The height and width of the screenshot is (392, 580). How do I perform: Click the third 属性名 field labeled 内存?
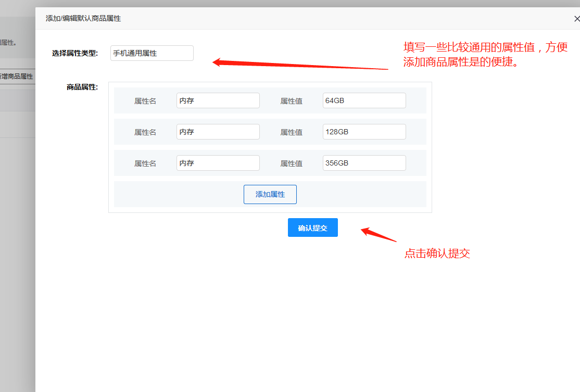[x=218, y=162]
